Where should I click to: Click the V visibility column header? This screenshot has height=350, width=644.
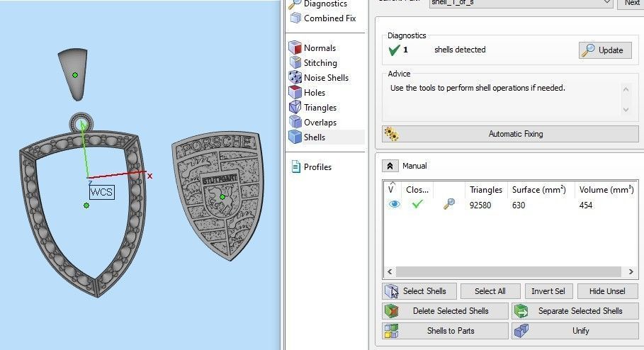(391, 189)
